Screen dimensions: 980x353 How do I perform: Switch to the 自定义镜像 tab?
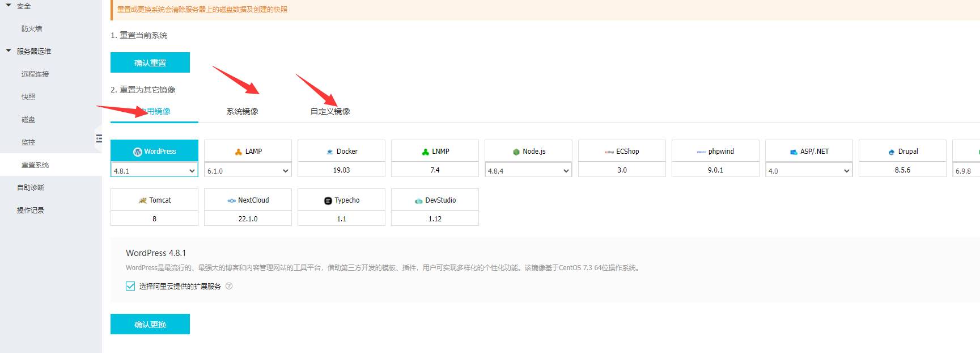[x=330, y=111]
